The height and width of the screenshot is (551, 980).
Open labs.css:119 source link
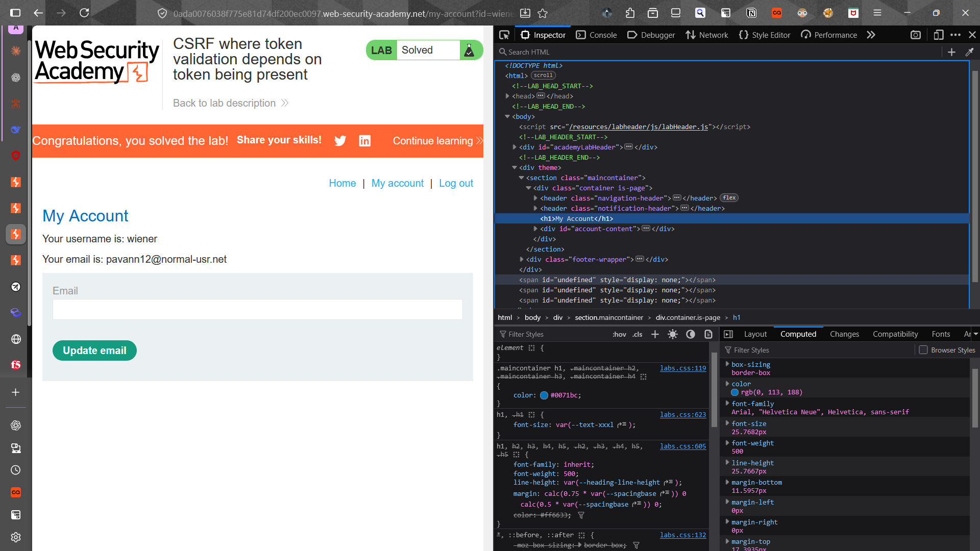click(683, 368)
